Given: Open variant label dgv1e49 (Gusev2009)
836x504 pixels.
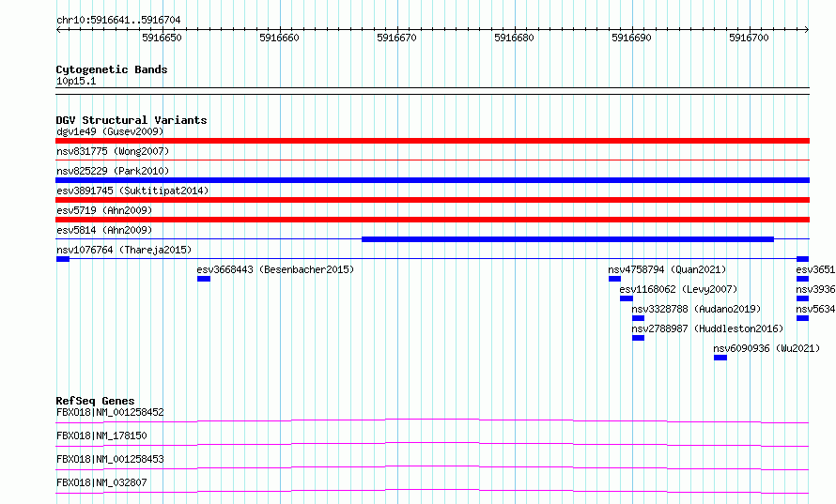Looking at the screenshot, I should coord(110,131).
